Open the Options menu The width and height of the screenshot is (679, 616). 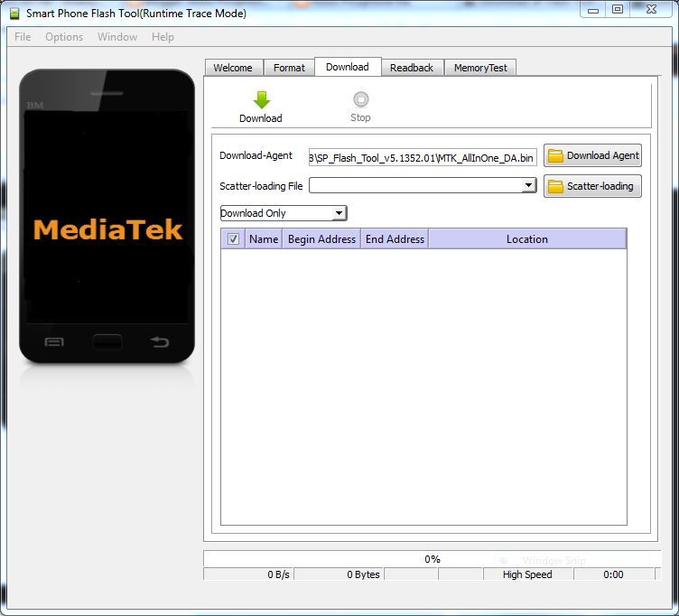(64, 37)
